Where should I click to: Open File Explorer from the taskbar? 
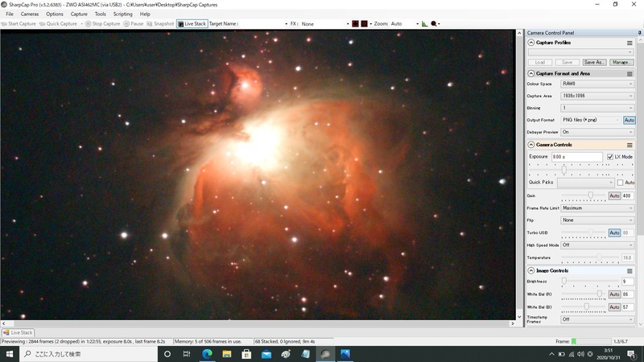click(x=227, y=354)
